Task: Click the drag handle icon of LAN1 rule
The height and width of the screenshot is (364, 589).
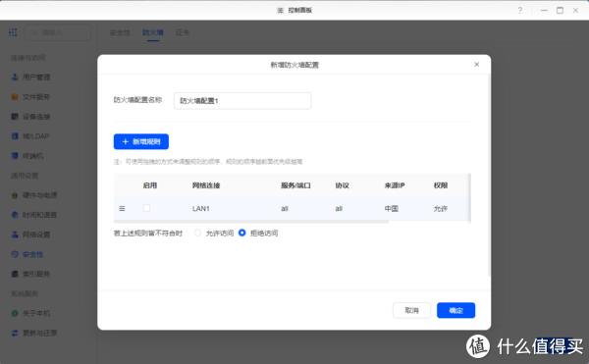Action: [x=122, y=208]
